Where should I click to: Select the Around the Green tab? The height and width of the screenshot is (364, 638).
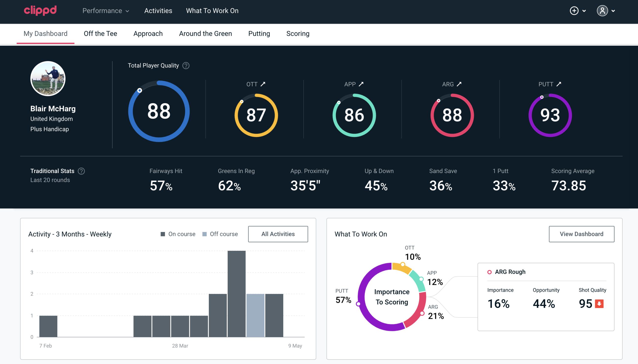coord(205,33)
